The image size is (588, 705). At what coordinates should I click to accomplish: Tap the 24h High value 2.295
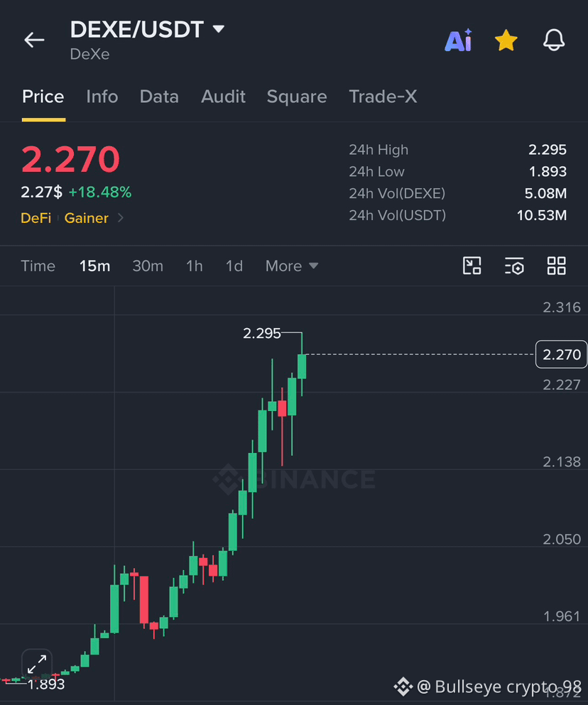(x=548, y=150)
